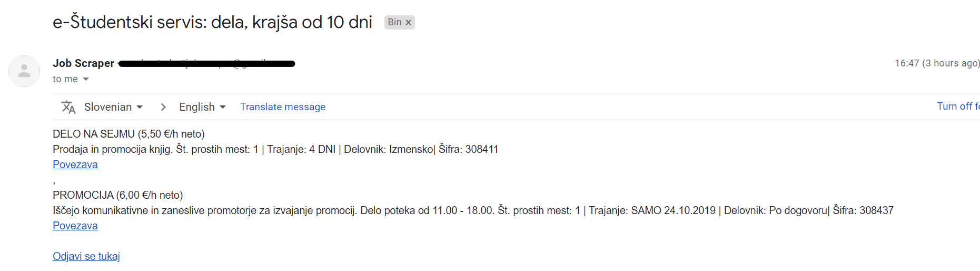Click the email subject 'e-Študentski servis' heading
Image resolution: width=980 pixels, height=271 pixels.
click(x=212, y=22)
